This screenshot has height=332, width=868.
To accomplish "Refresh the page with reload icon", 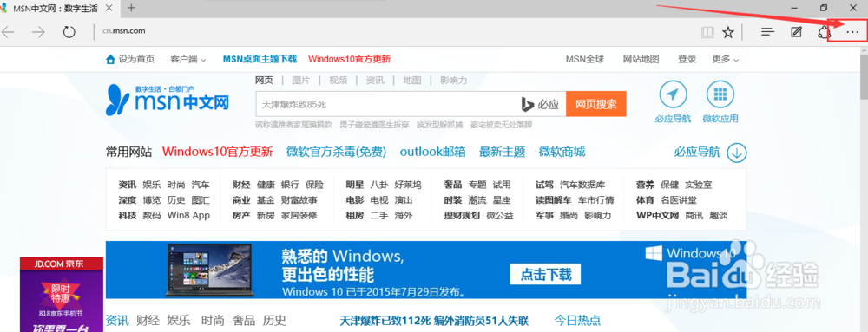I will (69, 31).
